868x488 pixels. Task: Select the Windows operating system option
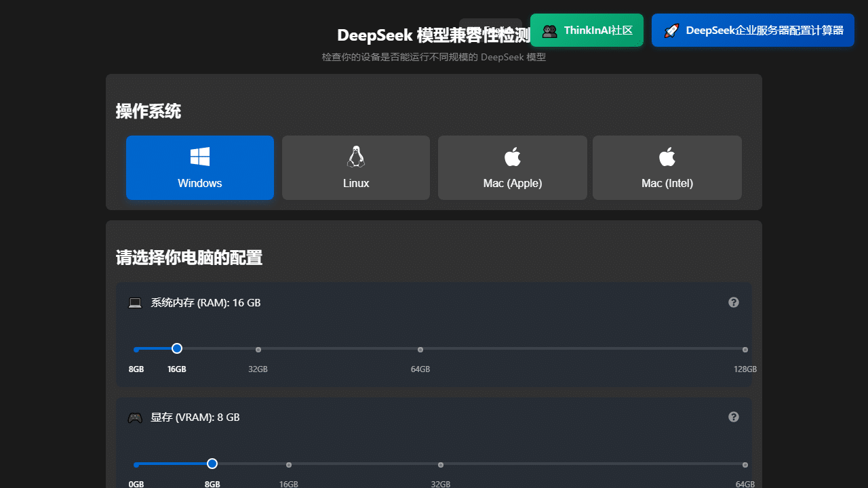click(x=200, y=167)
